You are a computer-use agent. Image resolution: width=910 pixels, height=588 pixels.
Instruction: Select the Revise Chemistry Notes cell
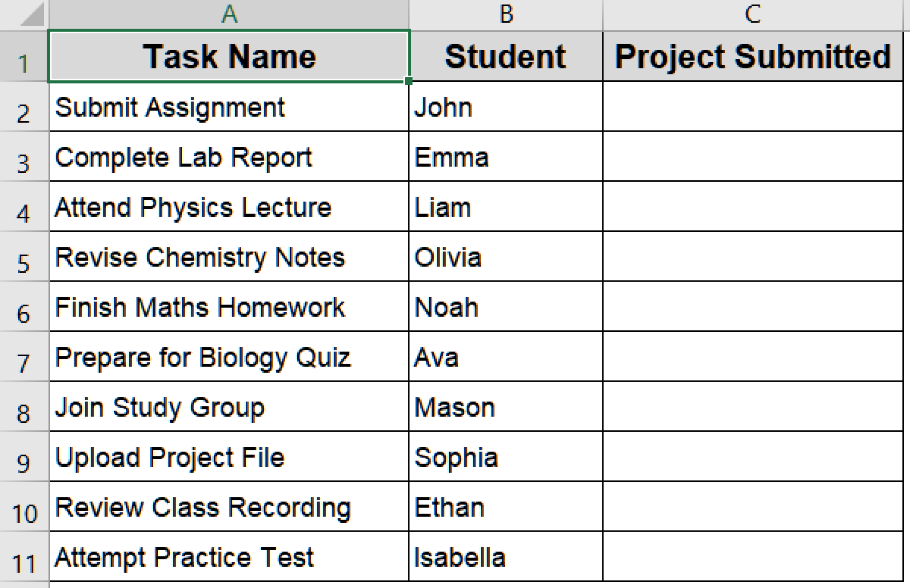click(229, 257)
